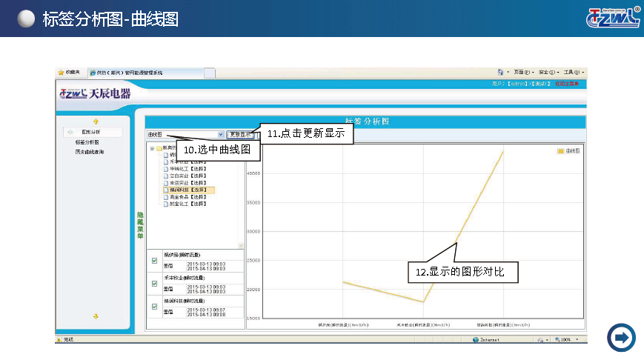The height and width of the screenshot is (360, 644).
Task: Click the 天辰电器 logo in the page header
Action: click(x=96, y=94)
